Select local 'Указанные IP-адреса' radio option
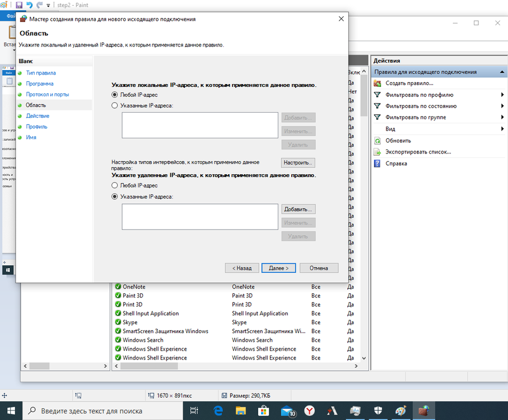Image resolution: width=508 pixels, height=420 pixels. click(115, 105)
